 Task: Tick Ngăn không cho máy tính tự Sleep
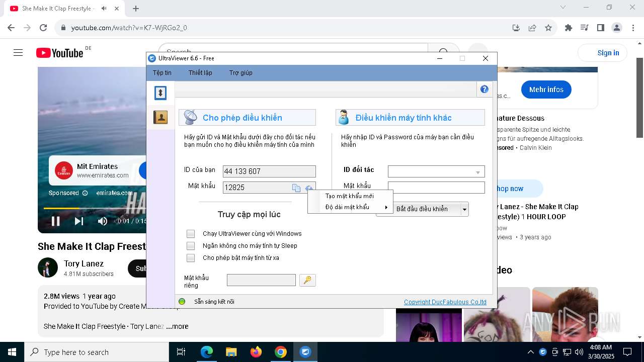click(191, 246)
